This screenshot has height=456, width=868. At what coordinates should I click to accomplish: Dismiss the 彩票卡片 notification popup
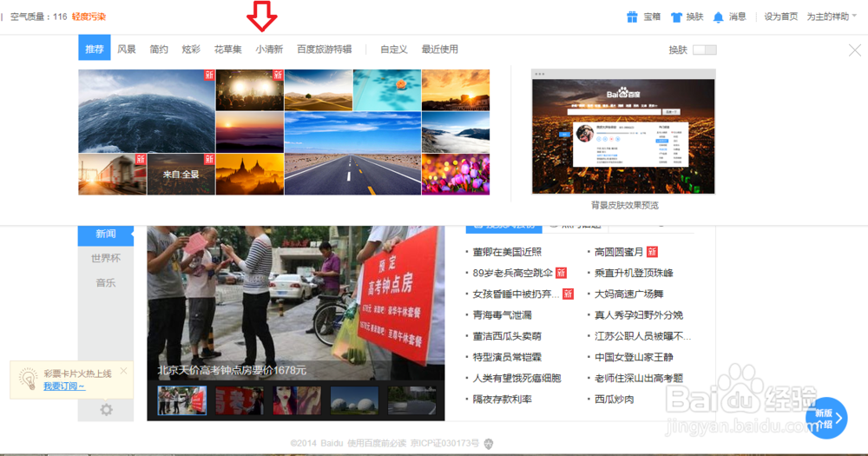point(123,371)
